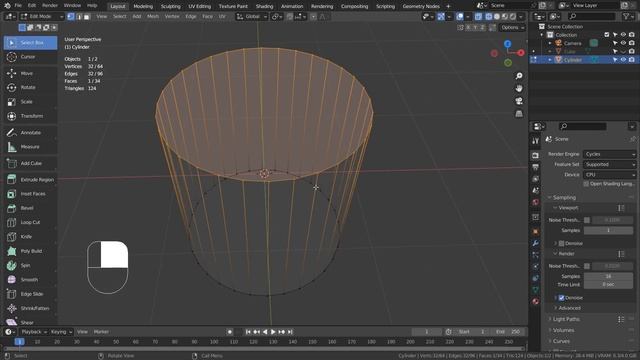
Task: Select the Shrink/Fatten tool
Action: coord(31,308)
